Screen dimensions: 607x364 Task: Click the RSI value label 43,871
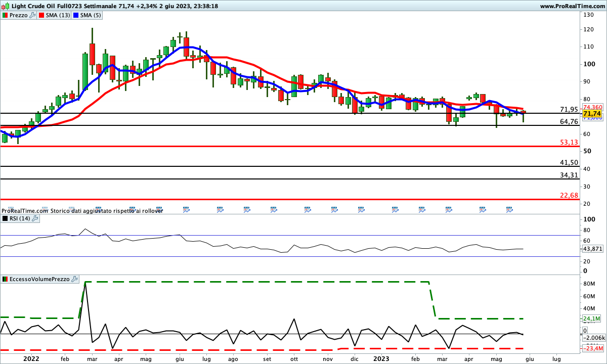click(x=592, y=249)
